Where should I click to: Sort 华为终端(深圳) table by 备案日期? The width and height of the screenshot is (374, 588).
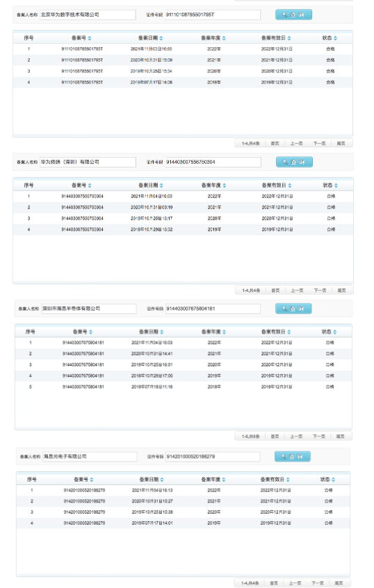[x=151, y=186]
